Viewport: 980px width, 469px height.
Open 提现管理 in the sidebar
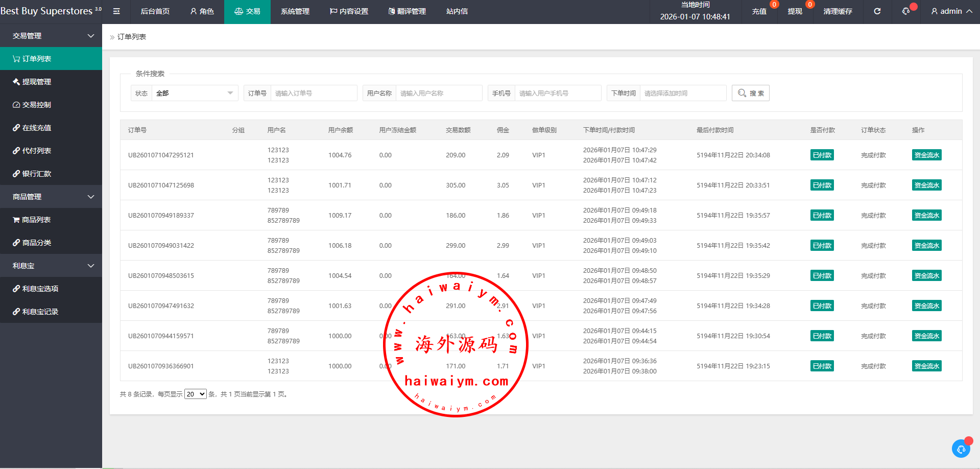pyautogui.click(x=51, y=82)
